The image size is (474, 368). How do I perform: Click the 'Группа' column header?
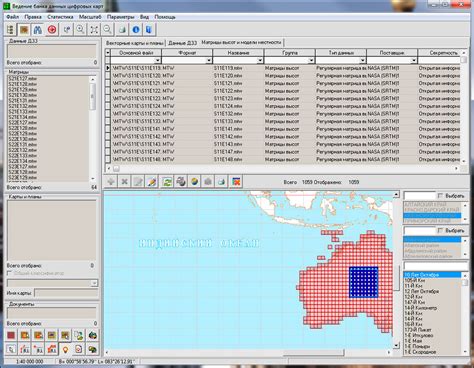pyautogui.click(x=290, y=53)
